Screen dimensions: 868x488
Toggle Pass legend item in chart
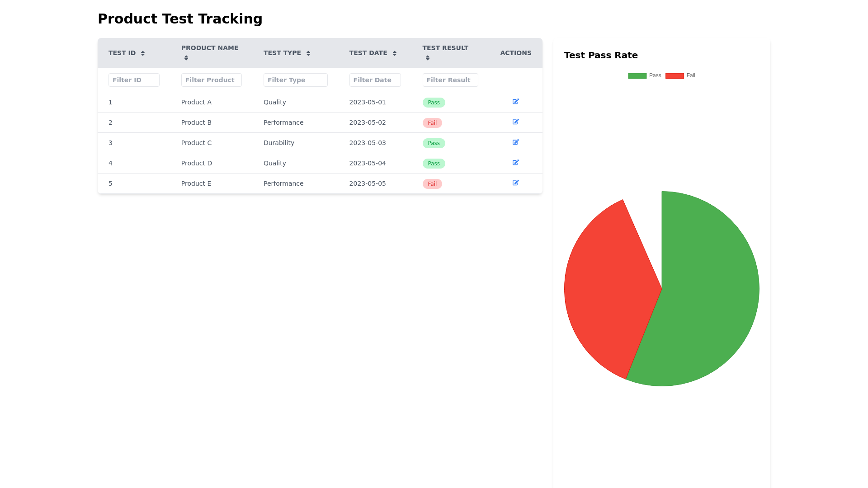coord(644,76)
